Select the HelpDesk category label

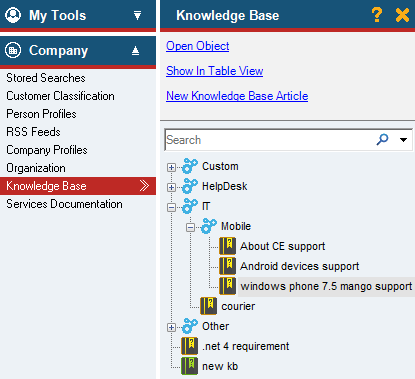(x=225, y=186)
